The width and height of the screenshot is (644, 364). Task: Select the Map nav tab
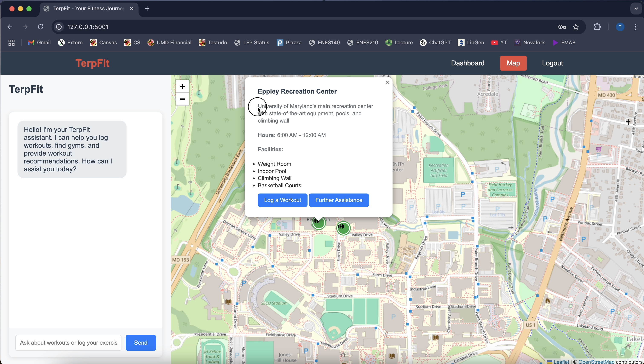click(513, 63)
